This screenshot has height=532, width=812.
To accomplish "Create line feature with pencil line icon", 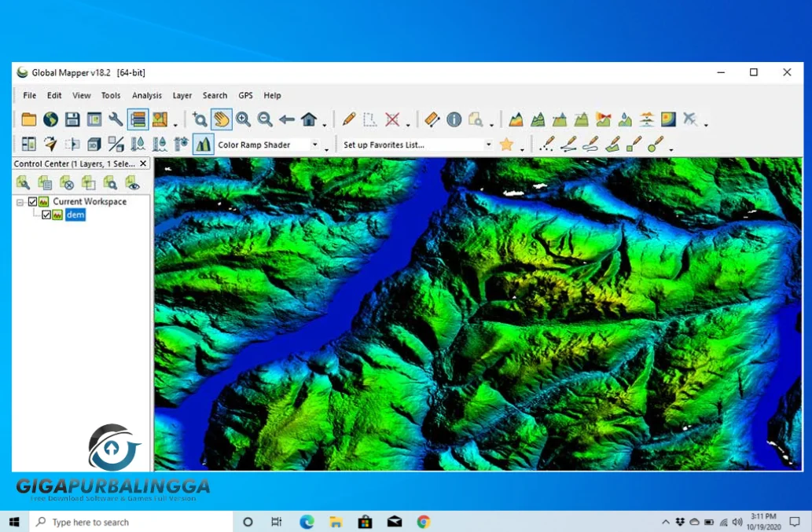I will (568, 144).
